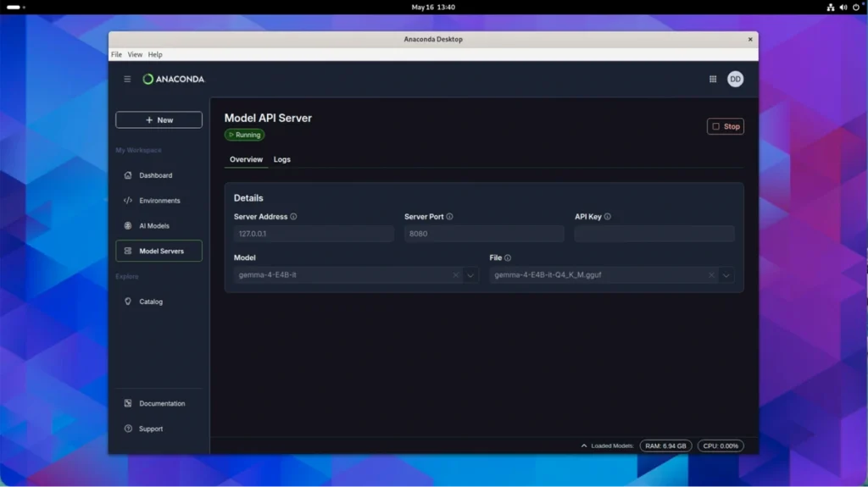Go to Dashboard in sidebar

coord(159,175)
